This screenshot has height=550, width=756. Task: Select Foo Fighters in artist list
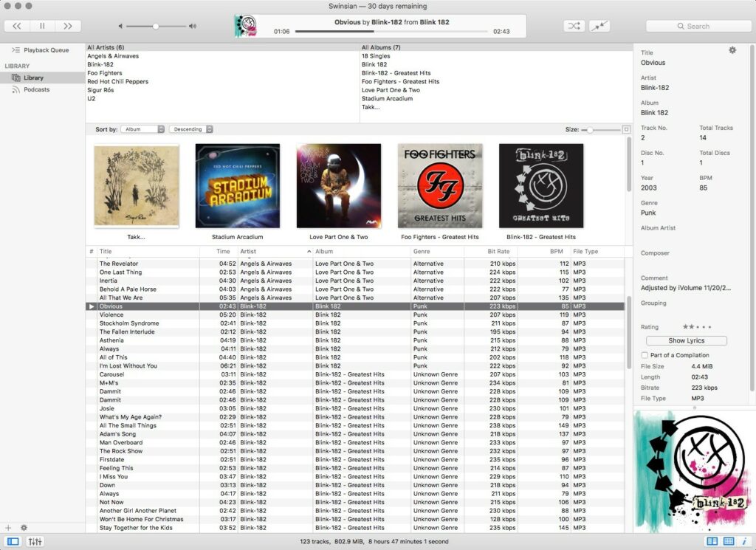pyautogui.click(x=105, y=73)
